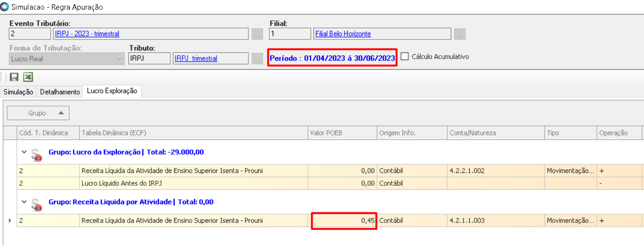Click the Origem Info. column header
This screenshot has width=644, height=245.
[412, 133]
